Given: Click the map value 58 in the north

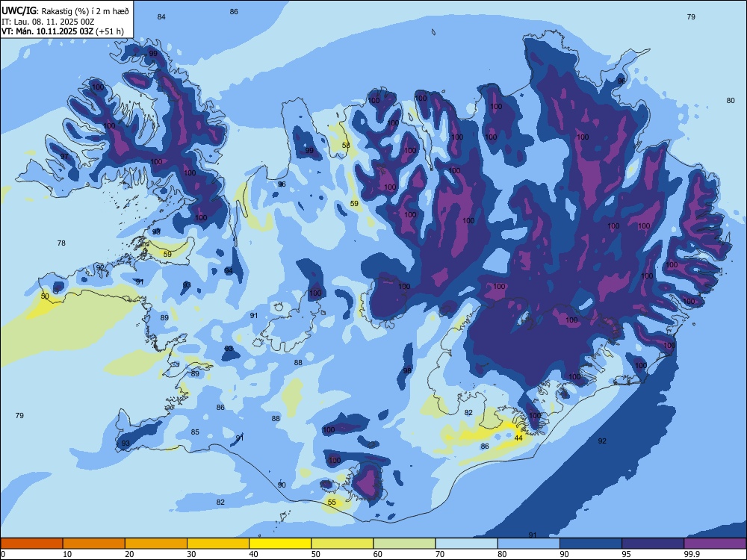Looking at the screenshot, I should tap(347, 146).
